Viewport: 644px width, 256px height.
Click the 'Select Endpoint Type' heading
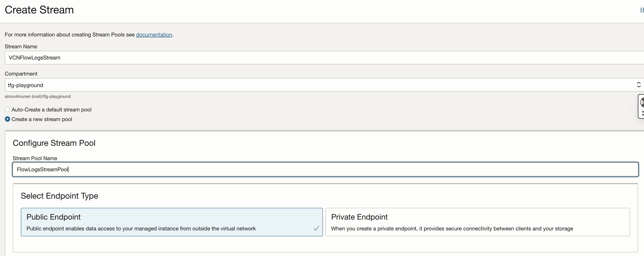[59, 196]
